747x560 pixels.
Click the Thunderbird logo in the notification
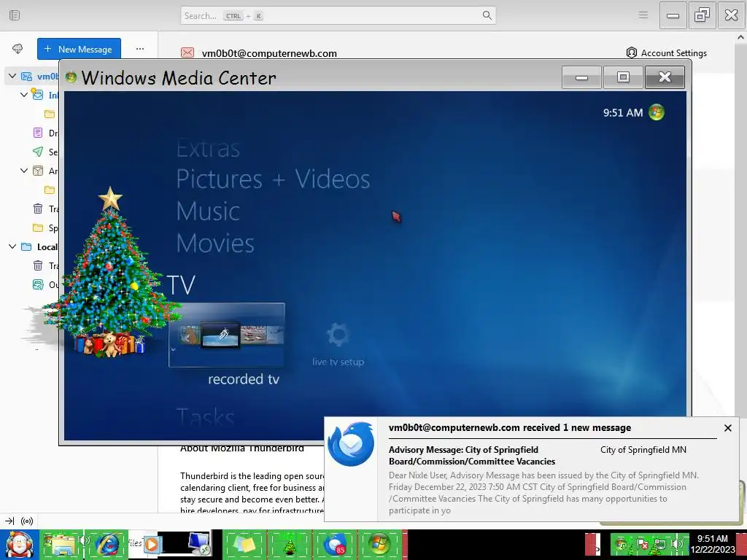pos(351,444)
